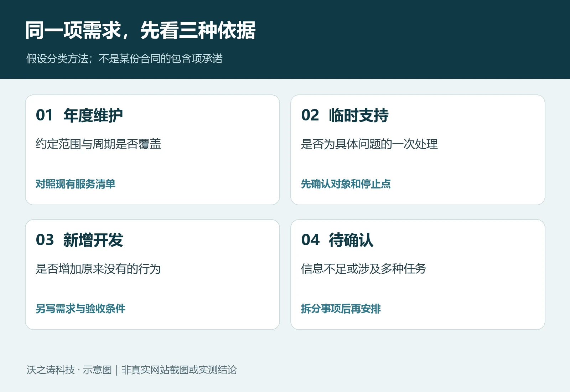Click the text 是否为具体问题的一次处理
Screen dimensions: 570x392
click(369, 144)
